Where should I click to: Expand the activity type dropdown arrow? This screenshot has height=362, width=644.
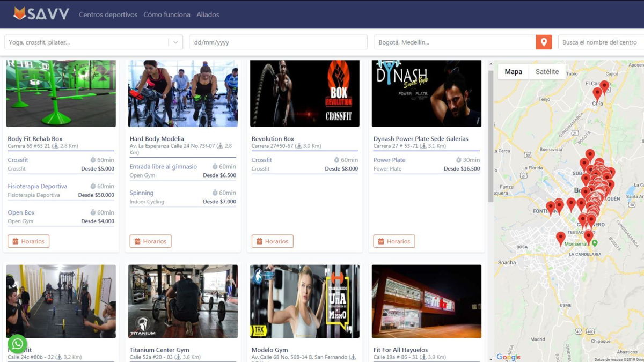175,42
